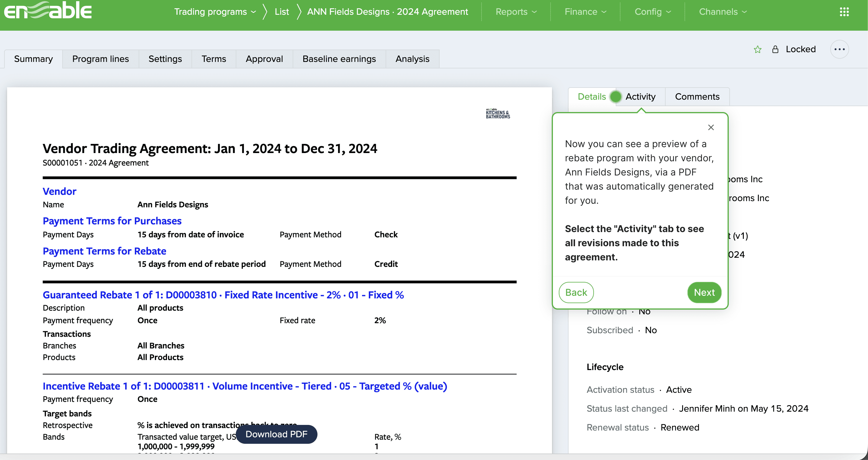868x460 pixels.
Task: Click 'Jennifer Minh on May 15, 2024'
Action: (744, 409)
